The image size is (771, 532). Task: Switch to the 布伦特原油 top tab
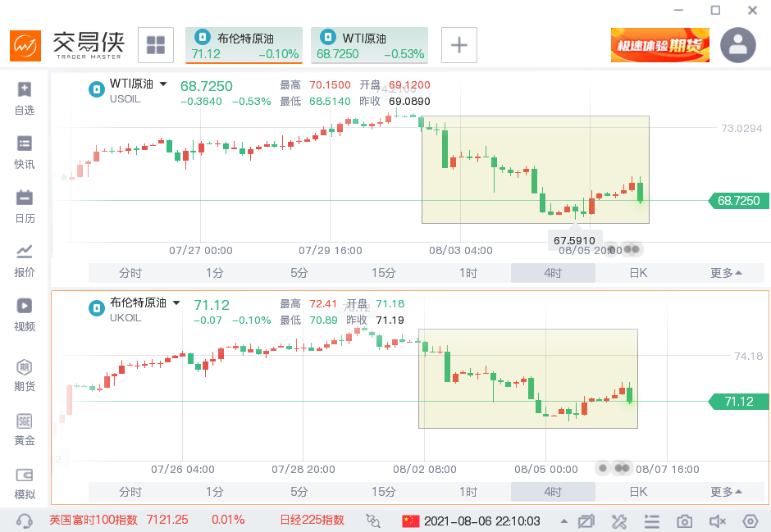click(244, 45)
